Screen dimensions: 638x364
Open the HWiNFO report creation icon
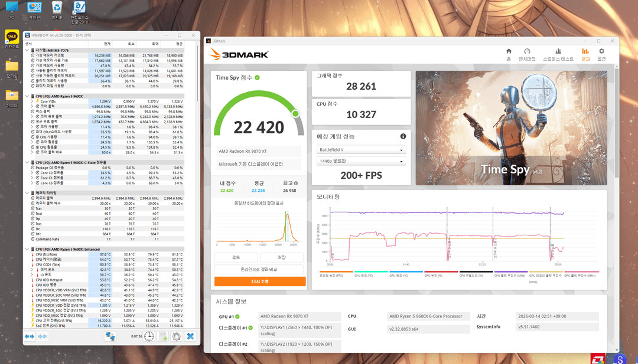tap(161, 336)
